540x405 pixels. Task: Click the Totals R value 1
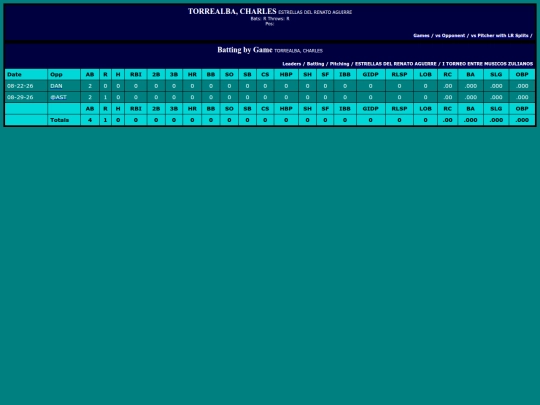point(105,120)
